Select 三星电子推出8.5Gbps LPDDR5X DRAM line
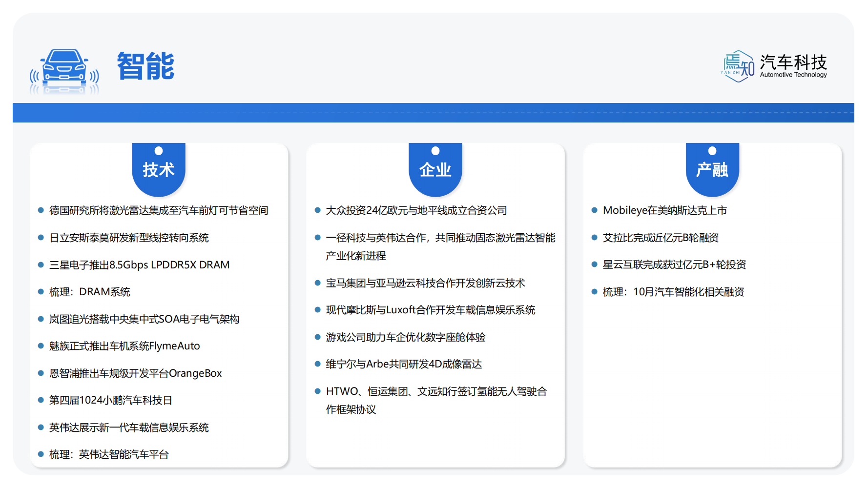 [139, 265]
